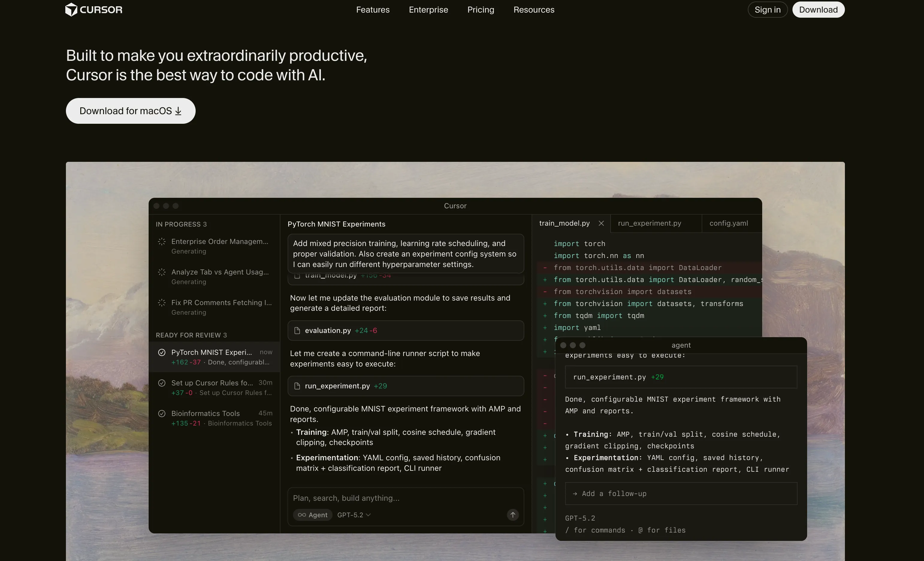Click checkmark icon beside PyTorch MNIST Experiments
This screenshot has width=924, height=561.
[x=161, y=352]
